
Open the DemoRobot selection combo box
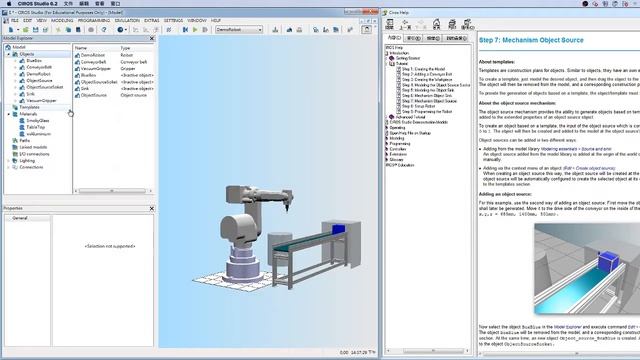tap(239, 30)
